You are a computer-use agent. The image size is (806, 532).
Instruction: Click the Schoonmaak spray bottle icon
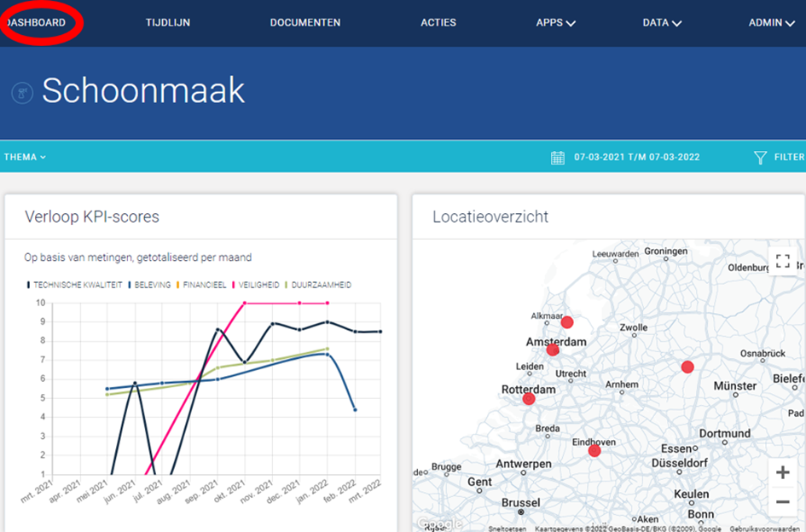tap(22, 93)
